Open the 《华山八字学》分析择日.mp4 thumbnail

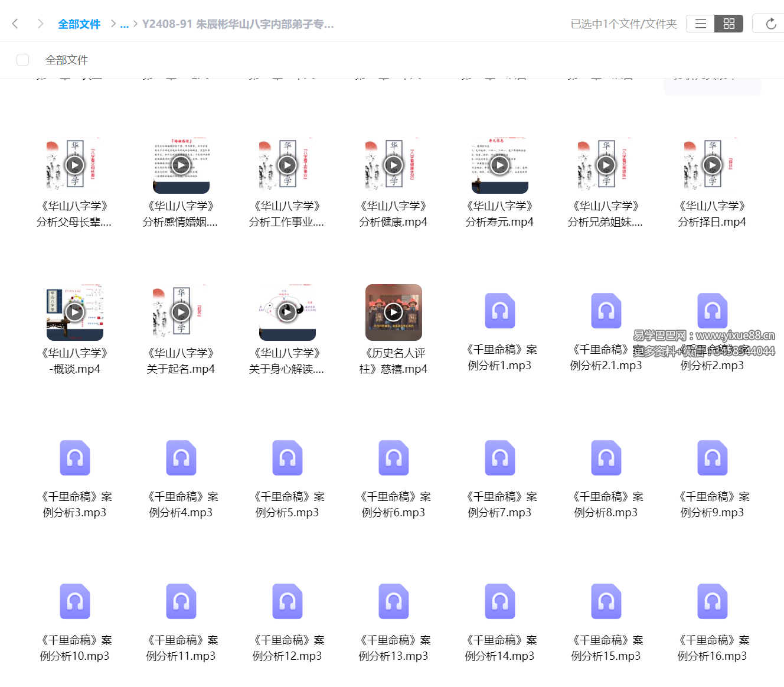point(712,165)
